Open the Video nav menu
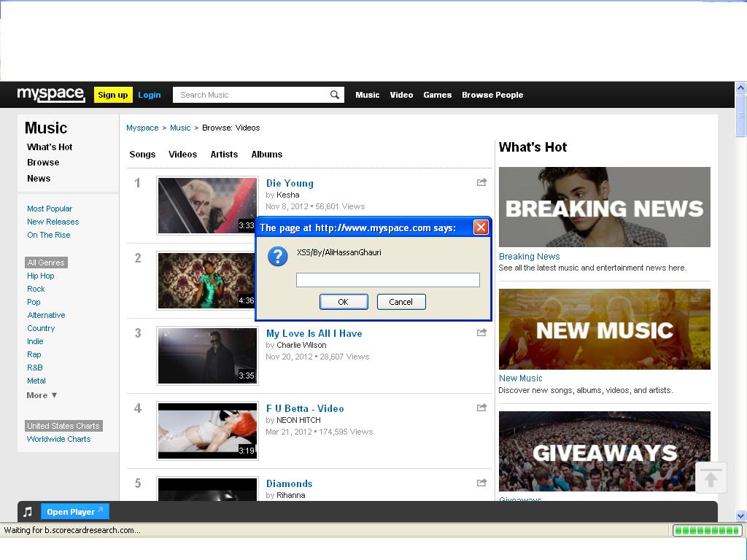 click(401, 95)
